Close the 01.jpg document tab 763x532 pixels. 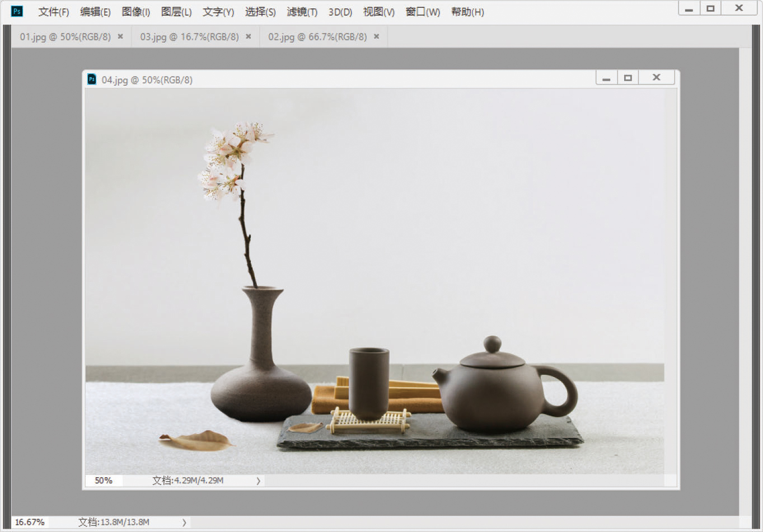tap(120, 36)
